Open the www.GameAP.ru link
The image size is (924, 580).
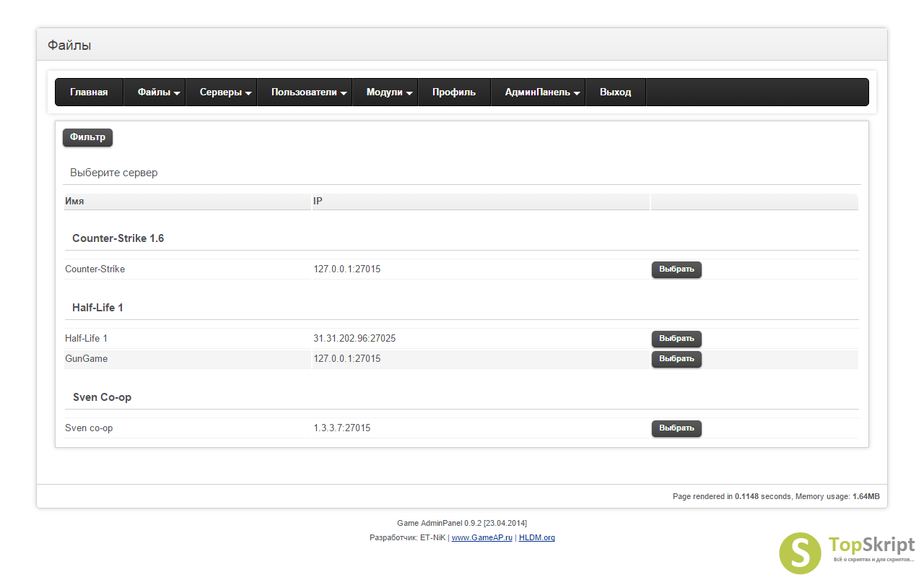(482, 537)
